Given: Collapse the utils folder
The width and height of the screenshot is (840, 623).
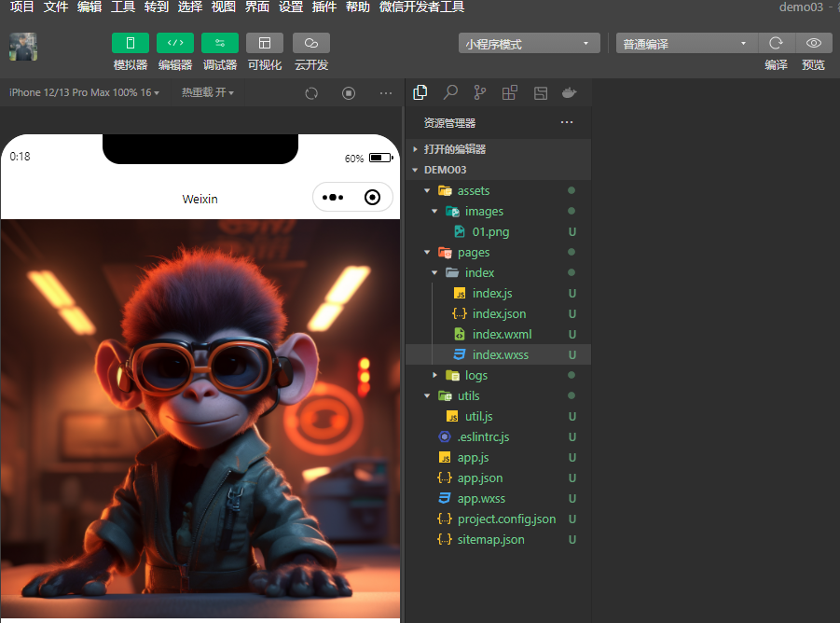Looking at the screenshot, I should pyautogui.click(x=498, y=395).
